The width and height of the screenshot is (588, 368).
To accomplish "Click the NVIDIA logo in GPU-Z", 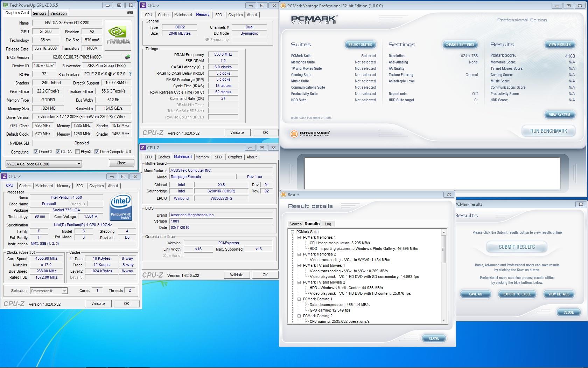I will (118, 35).
